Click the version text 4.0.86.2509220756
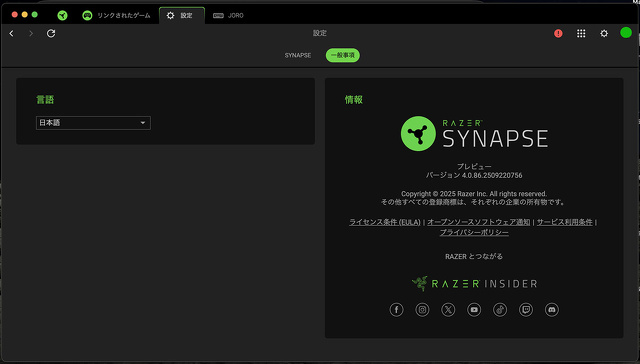 click(x=492, y=175)
